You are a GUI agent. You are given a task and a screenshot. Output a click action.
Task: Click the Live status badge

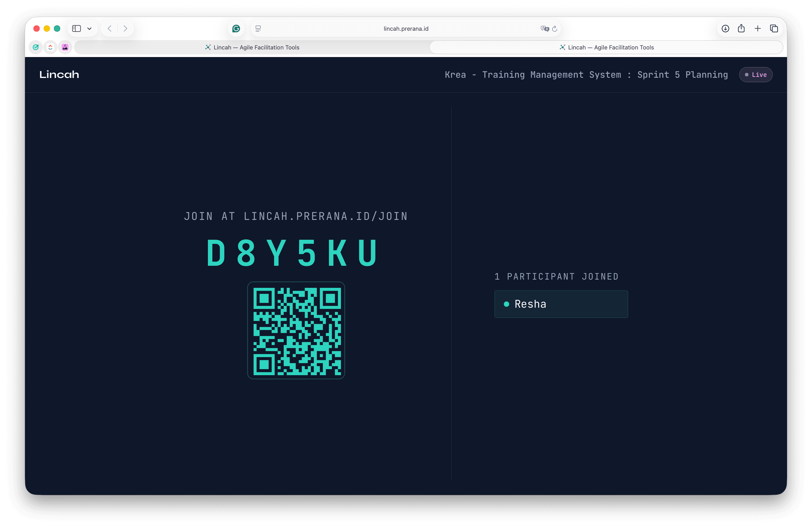[756, 75]
